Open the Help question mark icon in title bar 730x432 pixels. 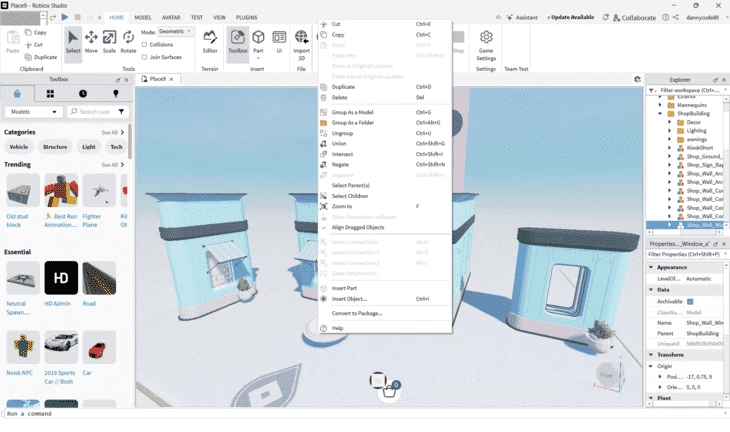point(666,17)
